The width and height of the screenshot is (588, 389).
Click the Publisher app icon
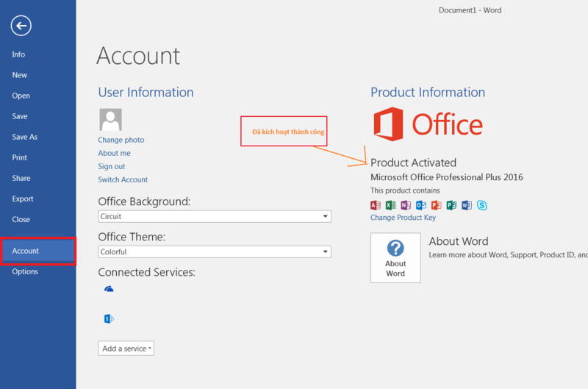point(451,205)
